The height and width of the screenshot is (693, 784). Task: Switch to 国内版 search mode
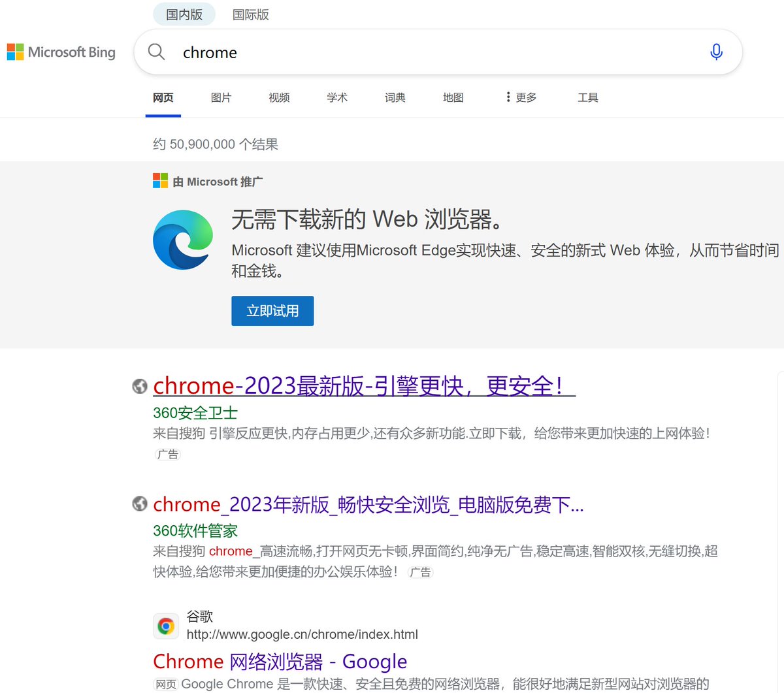[184, 14]
